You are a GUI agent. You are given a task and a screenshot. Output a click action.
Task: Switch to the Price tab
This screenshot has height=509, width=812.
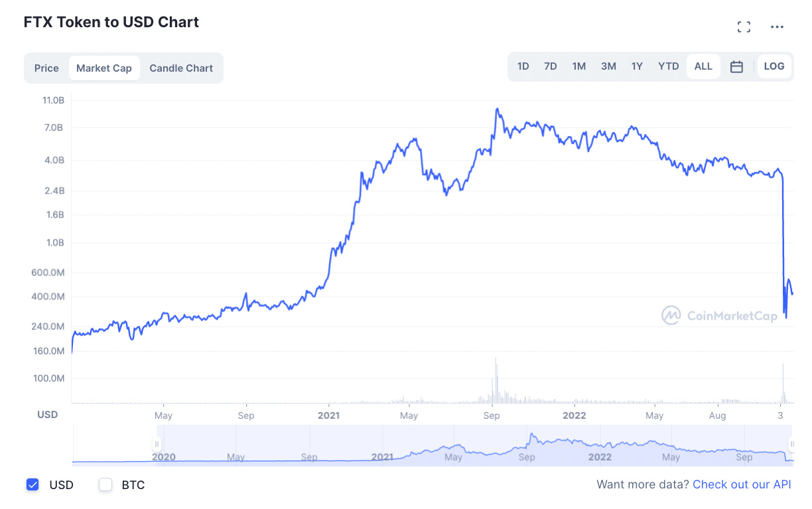pyautogui.click(x=46, y=68)
